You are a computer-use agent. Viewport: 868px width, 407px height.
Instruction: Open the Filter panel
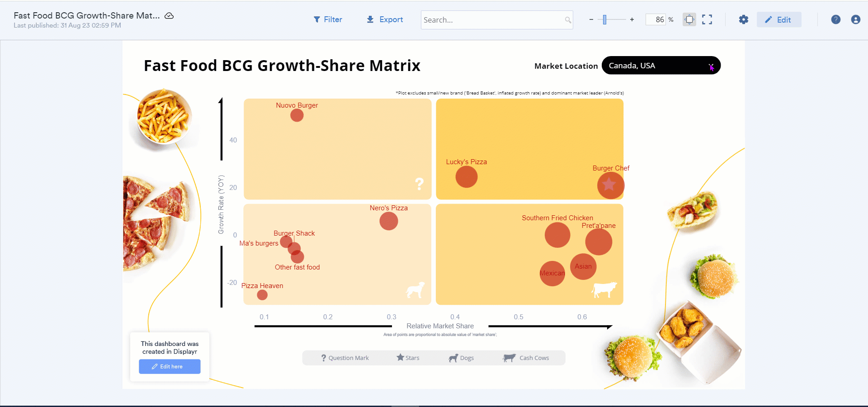(328, 19)
